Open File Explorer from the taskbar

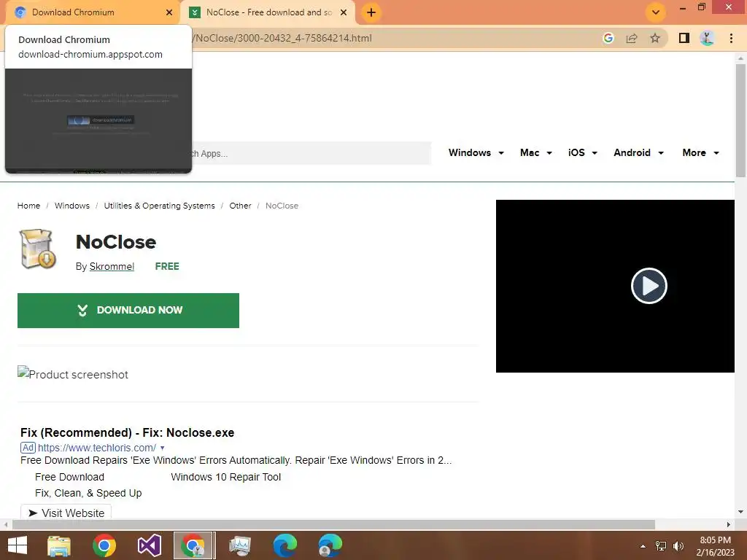[x=59, y=545]
